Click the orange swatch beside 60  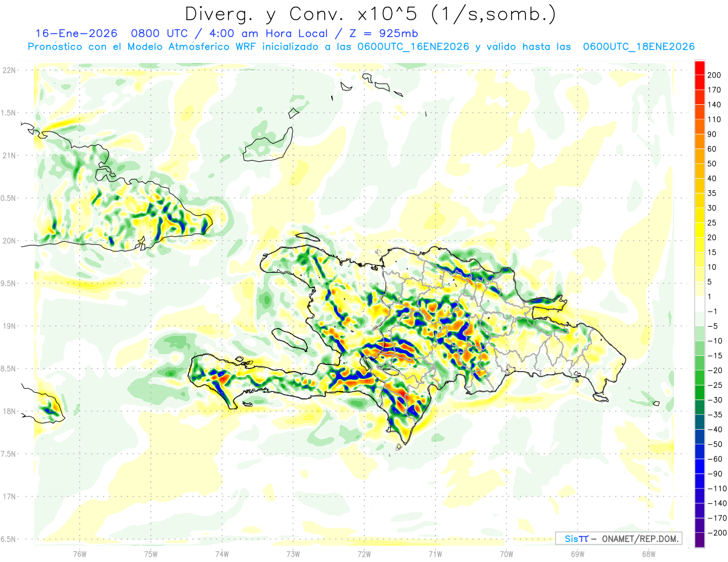[x=699, y=141]
